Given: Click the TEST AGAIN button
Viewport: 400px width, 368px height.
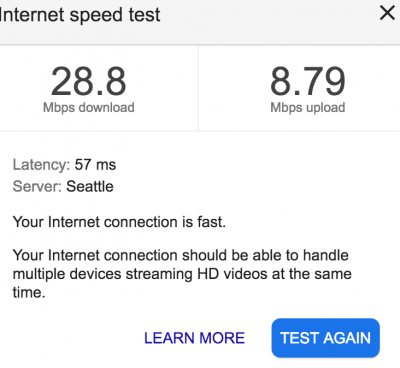Looking at the screenshot, I should point(326,338).
